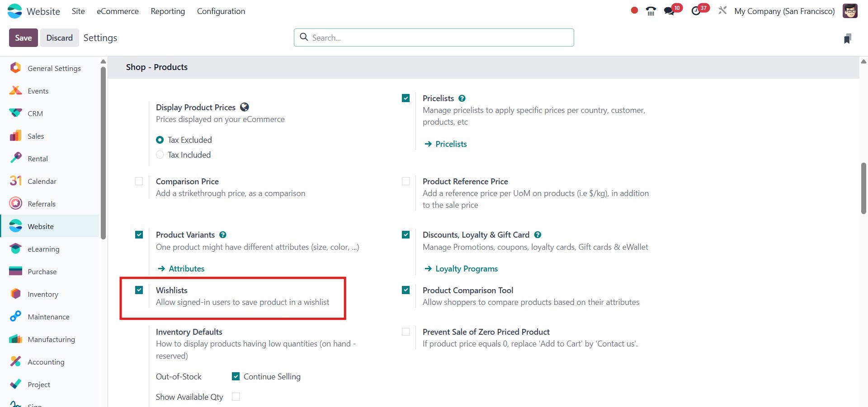Image resolution: width=868 pixels, height=407 pixels.
Task: Click the globe icon beside Display Product Prices
Action: [245, 107]
